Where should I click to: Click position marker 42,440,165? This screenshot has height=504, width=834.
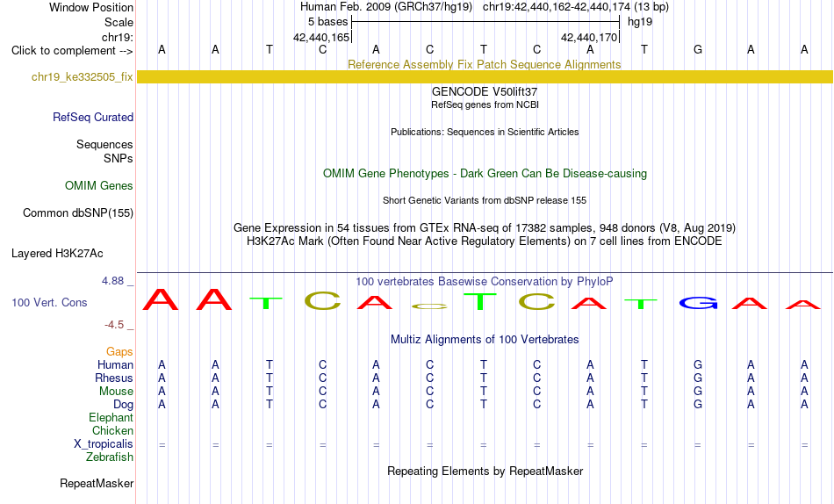coord(321,37)
